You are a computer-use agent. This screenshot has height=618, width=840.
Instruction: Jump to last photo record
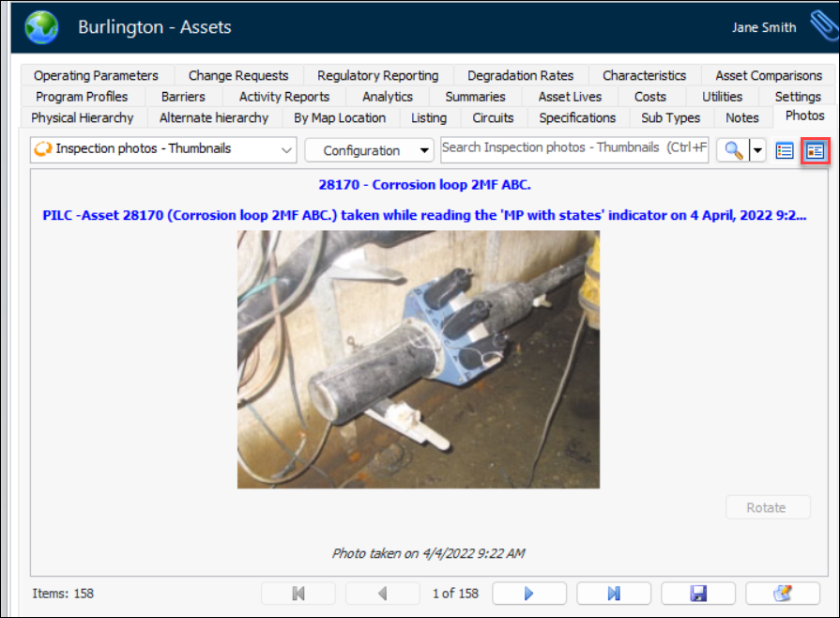click(x=614, y=594)
